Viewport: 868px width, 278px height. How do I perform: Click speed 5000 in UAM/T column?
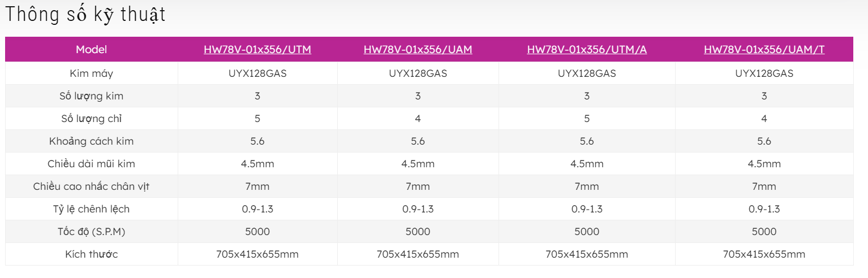[764, 232]
